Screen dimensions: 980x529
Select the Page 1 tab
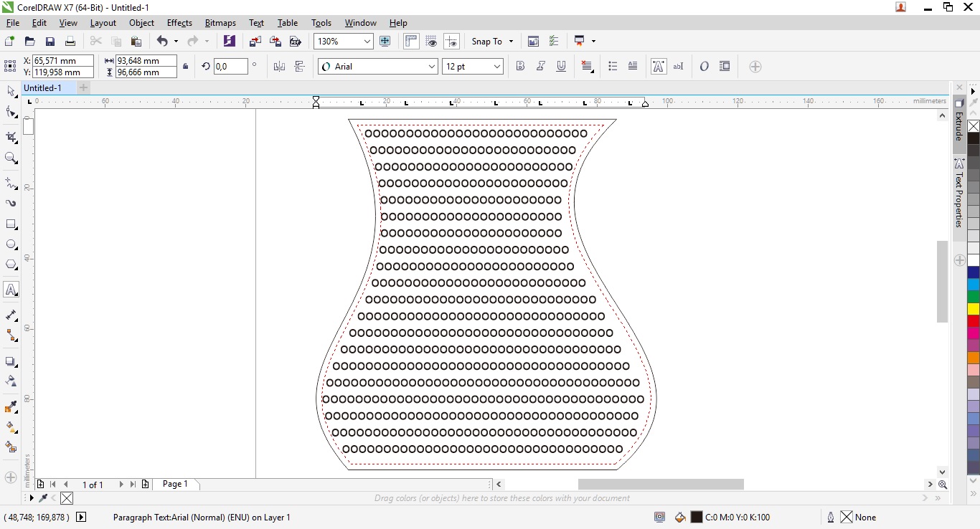175,484
